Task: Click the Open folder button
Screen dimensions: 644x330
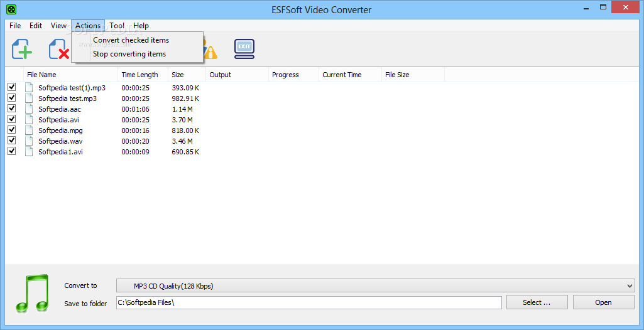Action: pos(603,302)
